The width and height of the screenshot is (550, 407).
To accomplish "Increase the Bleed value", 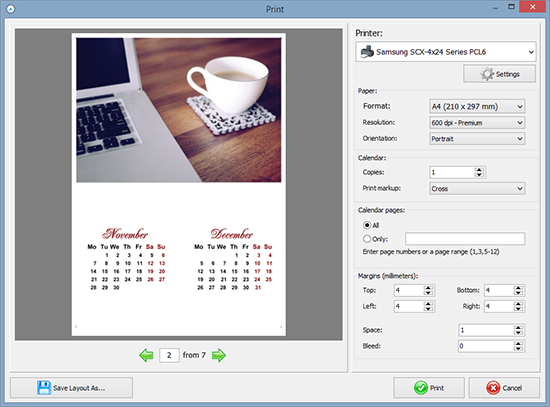I will point(518,343).
